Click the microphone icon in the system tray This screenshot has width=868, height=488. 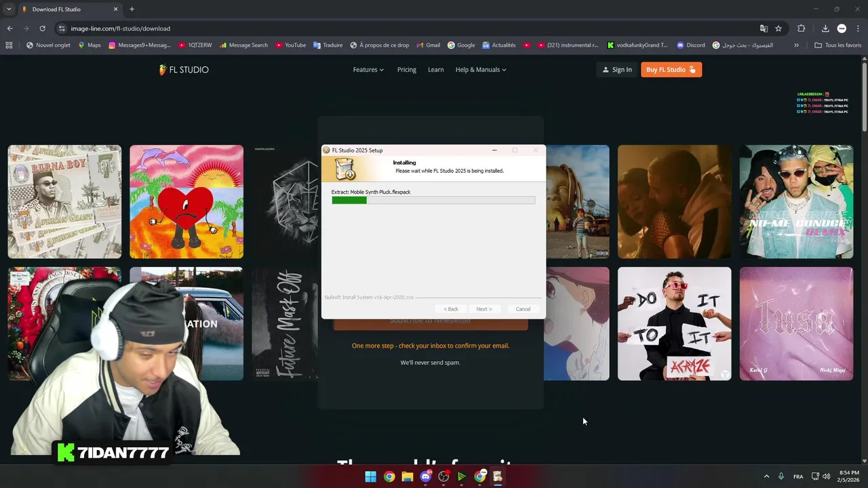tap(781, 476)
